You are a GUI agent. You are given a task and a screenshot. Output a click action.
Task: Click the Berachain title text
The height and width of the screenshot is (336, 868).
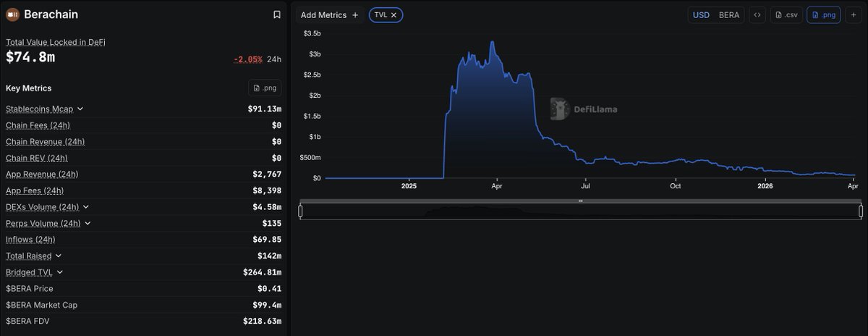point(51,14)
